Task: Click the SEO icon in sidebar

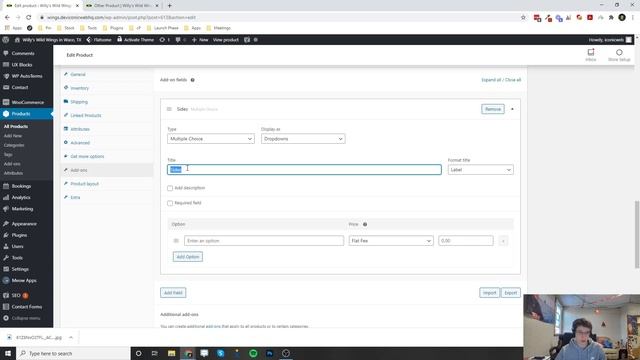Action: (6, 296)
